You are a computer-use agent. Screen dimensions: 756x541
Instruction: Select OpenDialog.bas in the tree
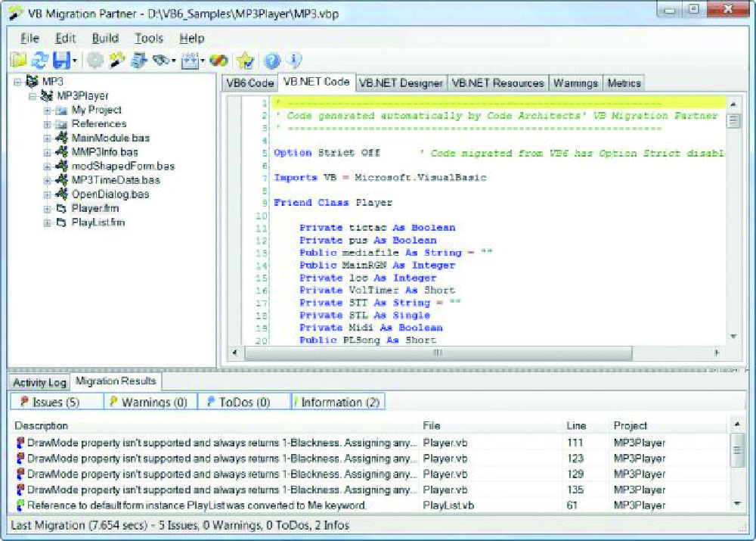tap(110, 194)
